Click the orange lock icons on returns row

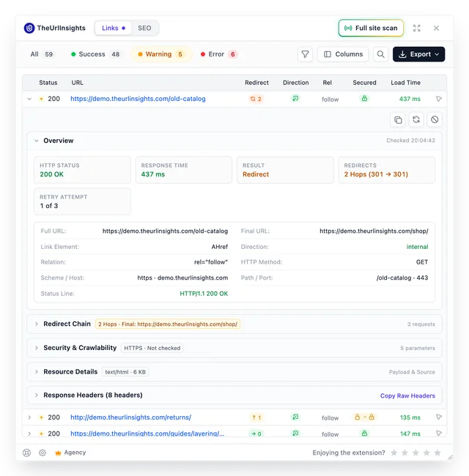pos(364,417)
